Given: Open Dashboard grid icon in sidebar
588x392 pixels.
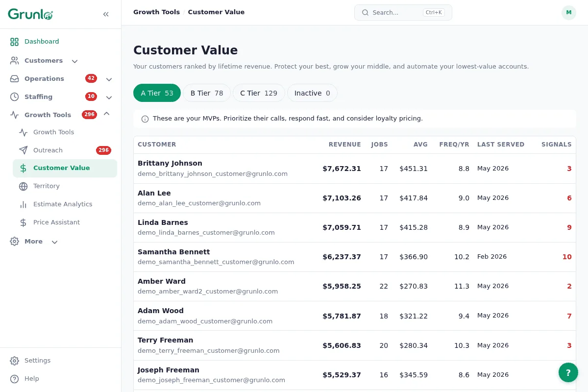Looking at the screenshot, I should [x=15, y=42].
